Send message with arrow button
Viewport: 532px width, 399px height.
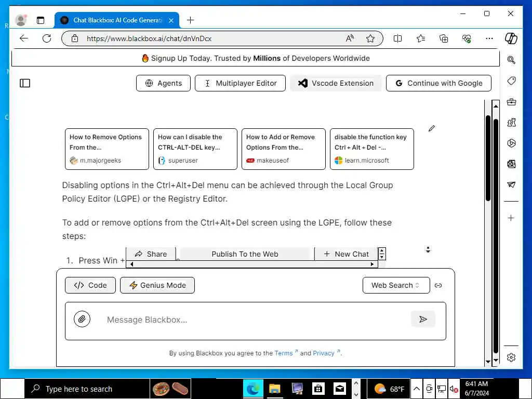423,320
